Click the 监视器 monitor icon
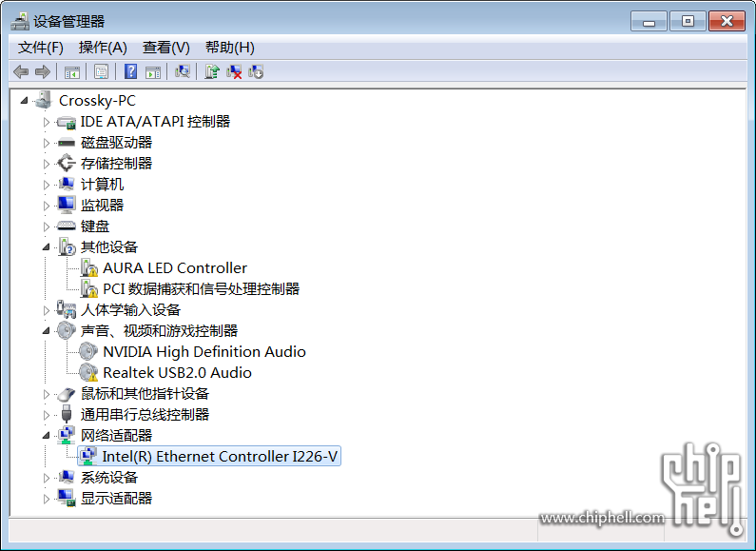This screenshot has width=756, height=551. [66, 205]
